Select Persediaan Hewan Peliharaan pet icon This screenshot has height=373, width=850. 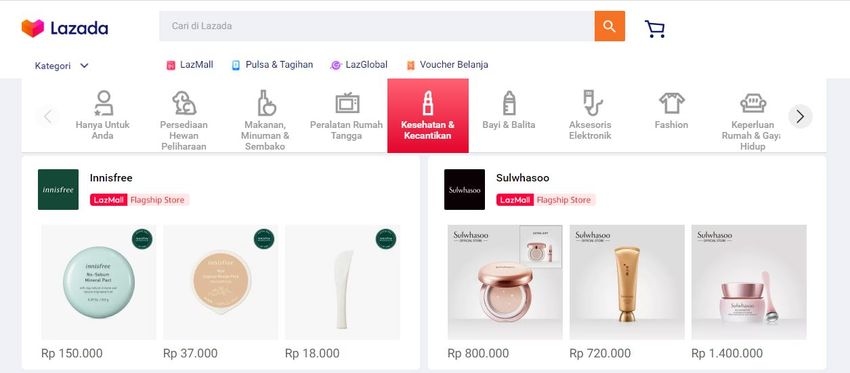pyautogui.click(x=184, y=103)
